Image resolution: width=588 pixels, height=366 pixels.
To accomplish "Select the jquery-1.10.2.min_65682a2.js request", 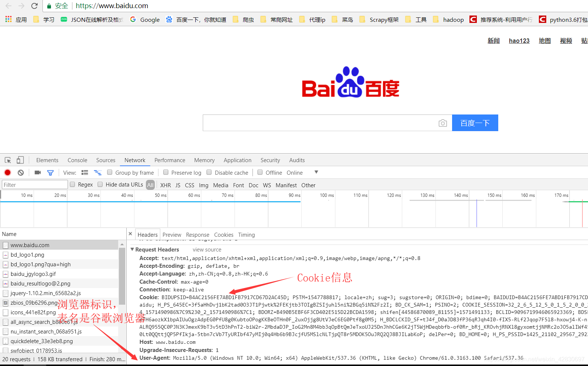I will [59, 293].
